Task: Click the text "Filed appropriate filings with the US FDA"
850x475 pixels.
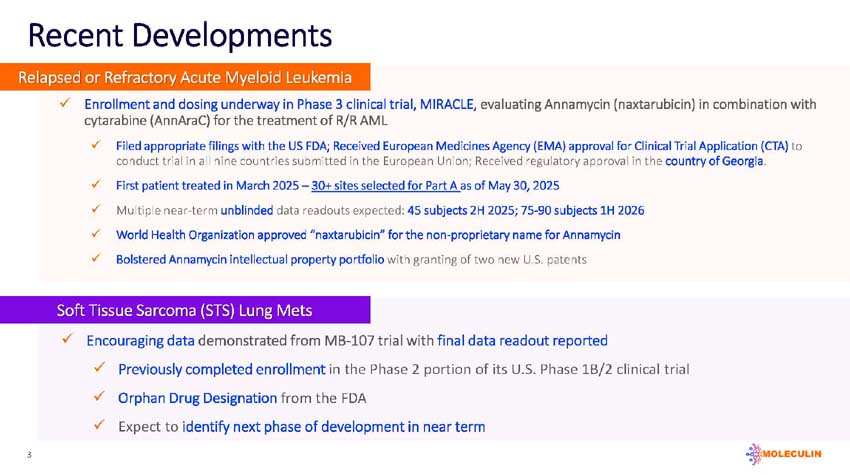Action: point(223,146)
